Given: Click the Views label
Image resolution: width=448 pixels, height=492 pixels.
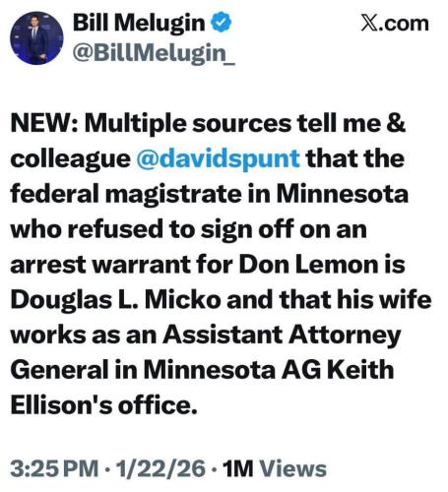Looking at the screenshot, I should coord(293,468).
